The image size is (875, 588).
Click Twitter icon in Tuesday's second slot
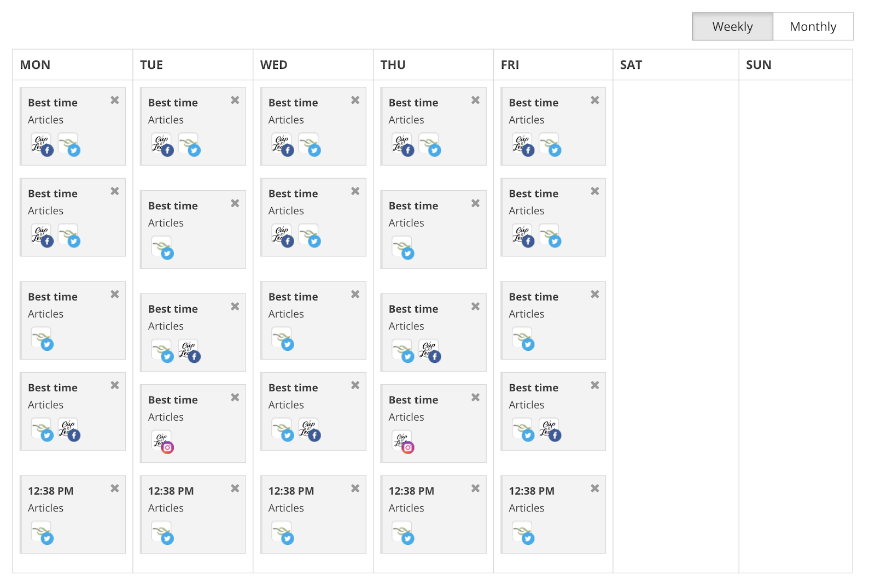(x=162, y=248)
